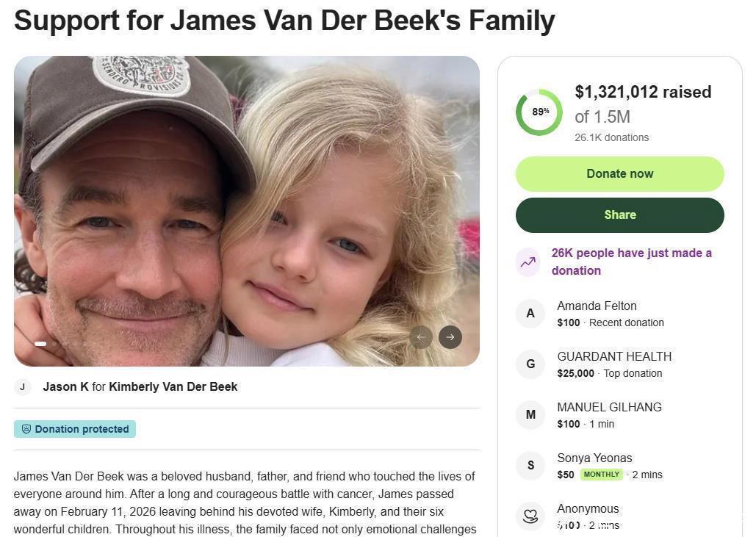The image size is (756, 537).
Task: Click the GUARDANT HEALTH donor avatar
Action: (530, 364)
